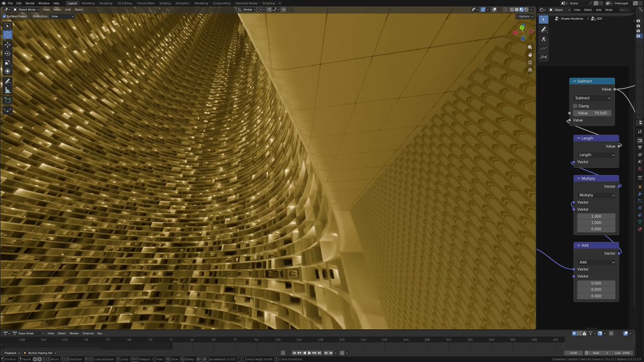Screen dimensions: 644x362
Task: Click the current frame field 1648
Action: coord(574,353)
